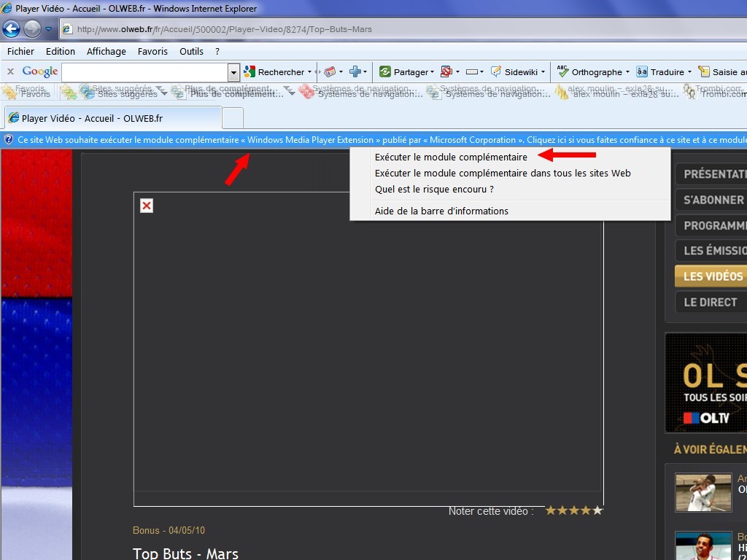Open first Systèmes de navigation favorite with red icon
This screenshot has width=747, height=560.
click(x=360, y=92)
